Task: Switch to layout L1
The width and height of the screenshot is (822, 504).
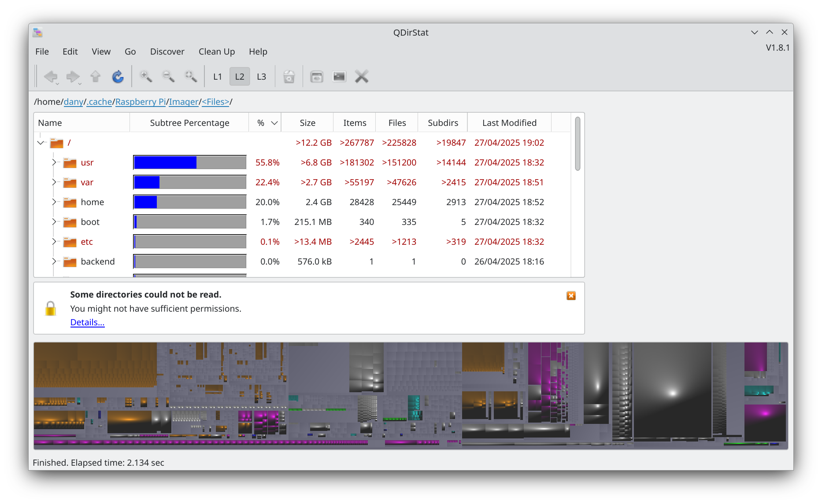Action: [x=218, y=77]
